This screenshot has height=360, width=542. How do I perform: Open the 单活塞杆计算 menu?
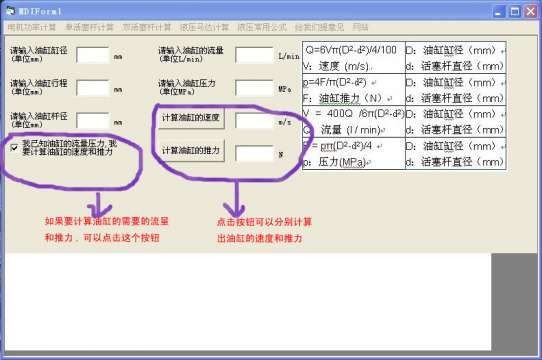coord(90,27)
